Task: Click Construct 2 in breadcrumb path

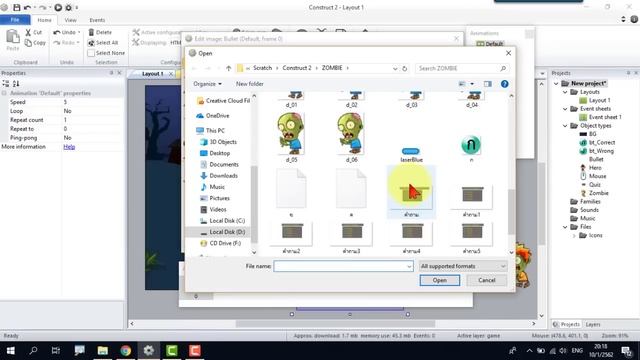Action: 297,68
